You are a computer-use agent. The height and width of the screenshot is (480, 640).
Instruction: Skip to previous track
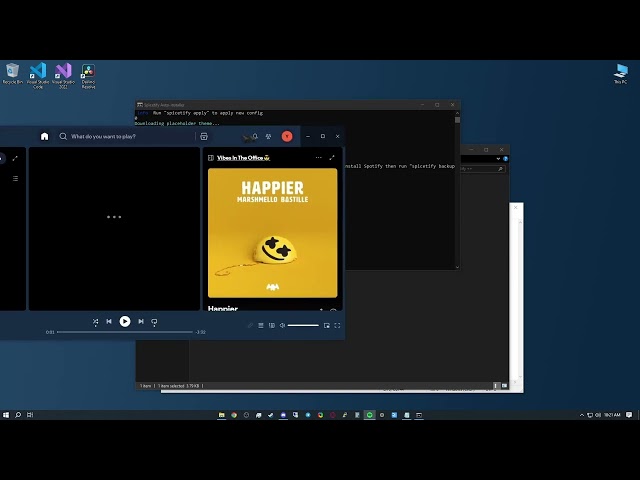(x=109, y=322)
